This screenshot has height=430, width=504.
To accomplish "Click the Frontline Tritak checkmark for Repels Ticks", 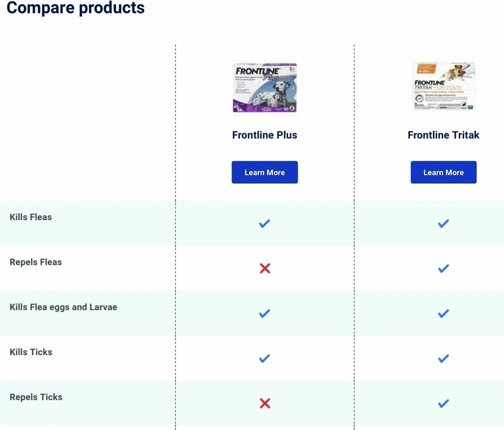I will (x=443, y=403).
